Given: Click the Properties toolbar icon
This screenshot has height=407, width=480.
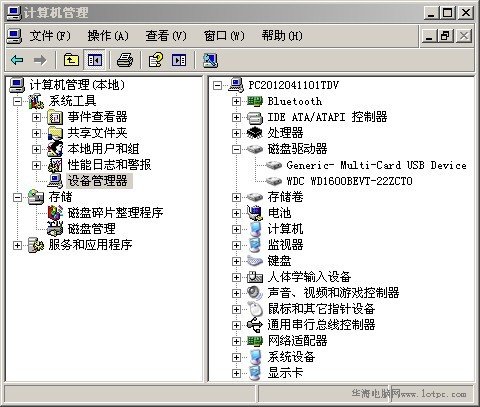Looking at the screenshot, I should [x=156, y=60].
